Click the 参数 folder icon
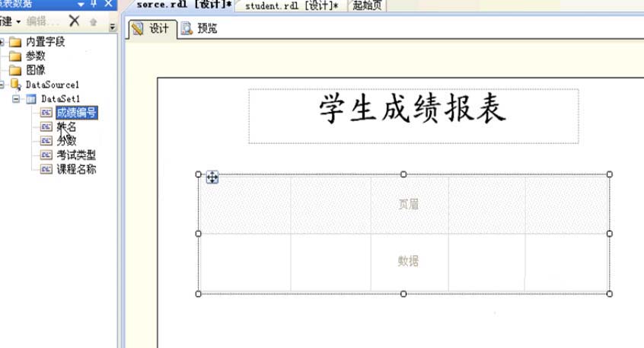This screenshot has height=348, width=644. tap(15, 56)
